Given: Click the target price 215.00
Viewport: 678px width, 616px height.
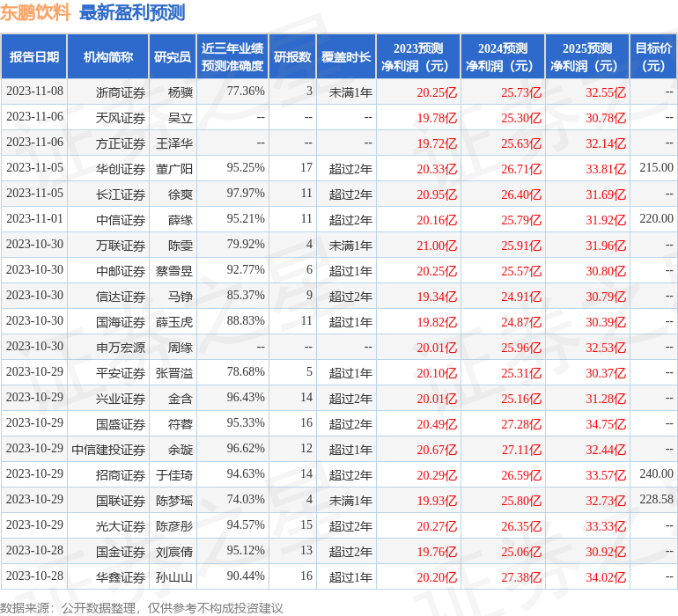Looking at the screenshot, I should pyautogui.click(x=656, y=167).
